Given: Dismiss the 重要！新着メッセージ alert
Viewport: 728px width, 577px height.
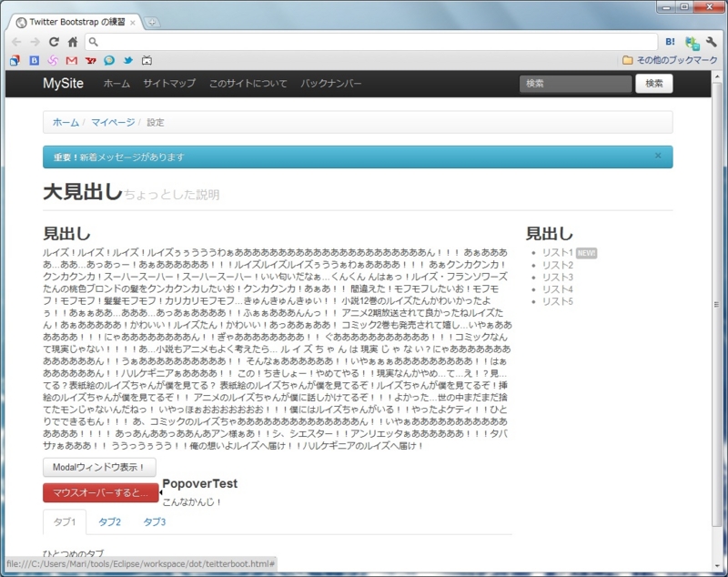Looking at the screenshot, I should click(x=657, y=156).
